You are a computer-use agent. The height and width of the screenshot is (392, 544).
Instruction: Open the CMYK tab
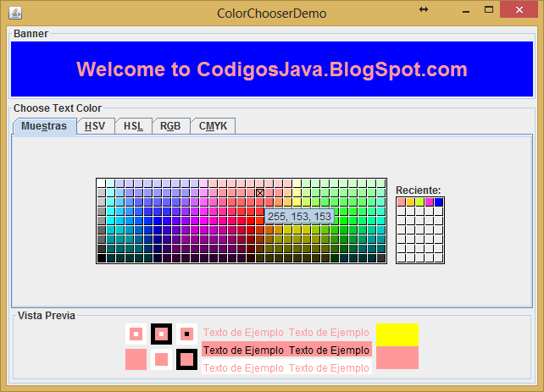click(x=213, y=126)
